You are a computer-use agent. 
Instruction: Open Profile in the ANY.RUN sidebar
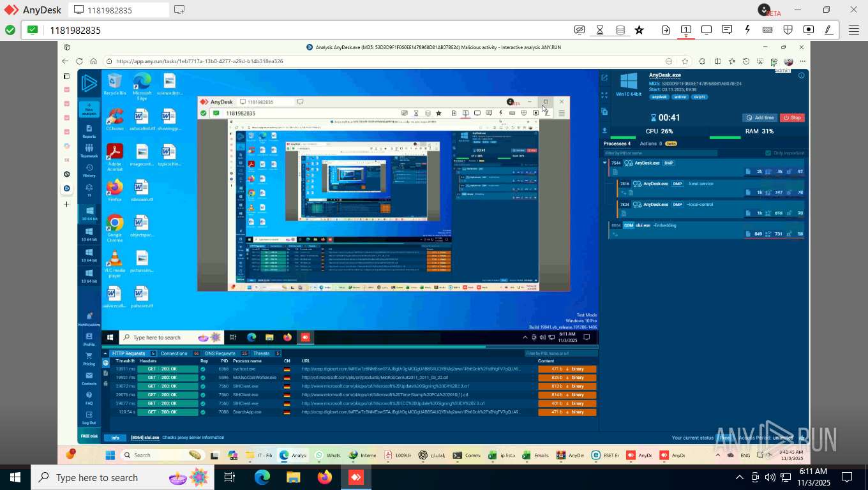[89, 339]
